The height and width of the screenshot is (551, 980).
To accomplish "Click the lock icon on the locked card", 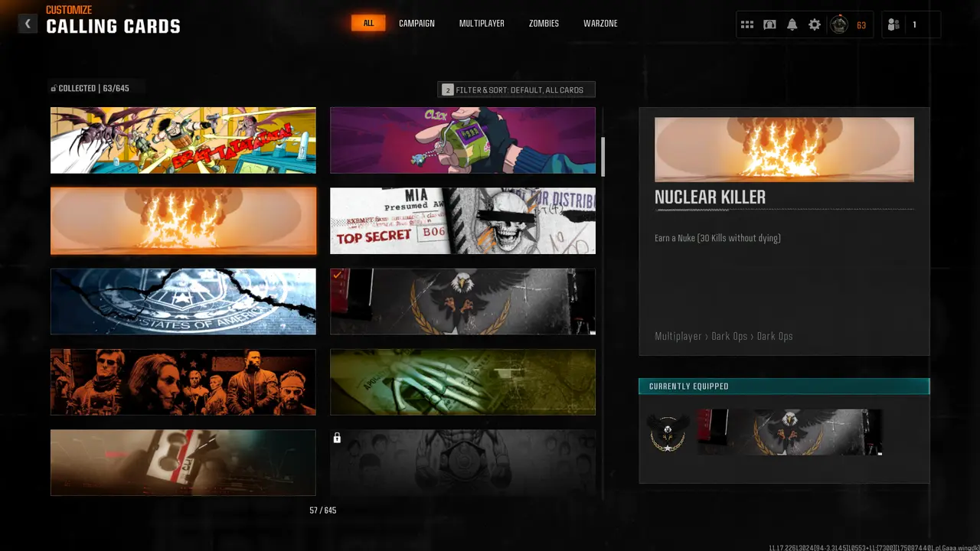I will pyautogui.click(x=337, y=438).
